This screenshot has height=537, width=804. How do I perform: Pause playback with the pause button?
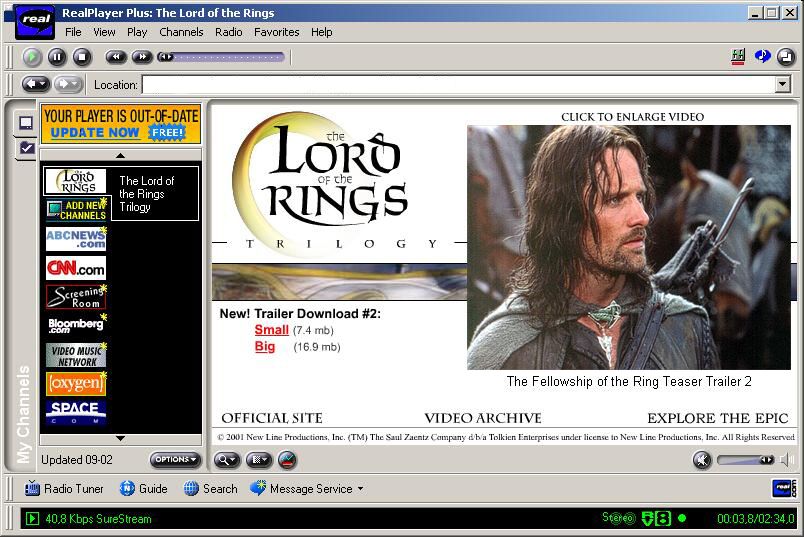(x=57, y=57)
